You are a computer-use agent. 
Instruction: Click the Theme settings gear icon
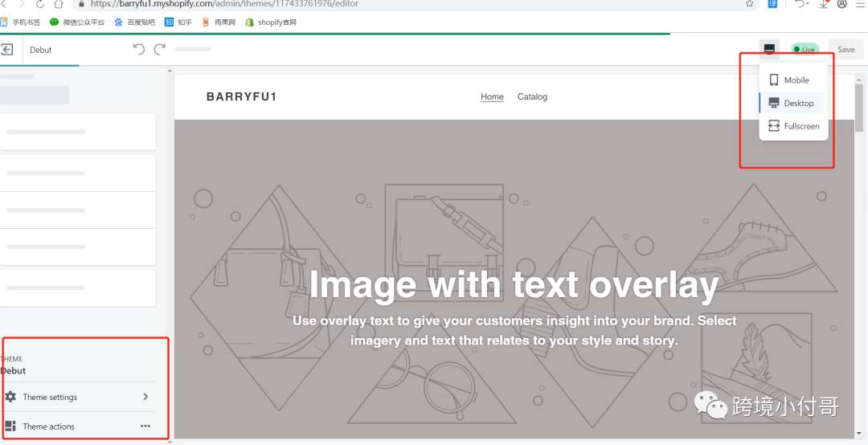click(10, 397)
